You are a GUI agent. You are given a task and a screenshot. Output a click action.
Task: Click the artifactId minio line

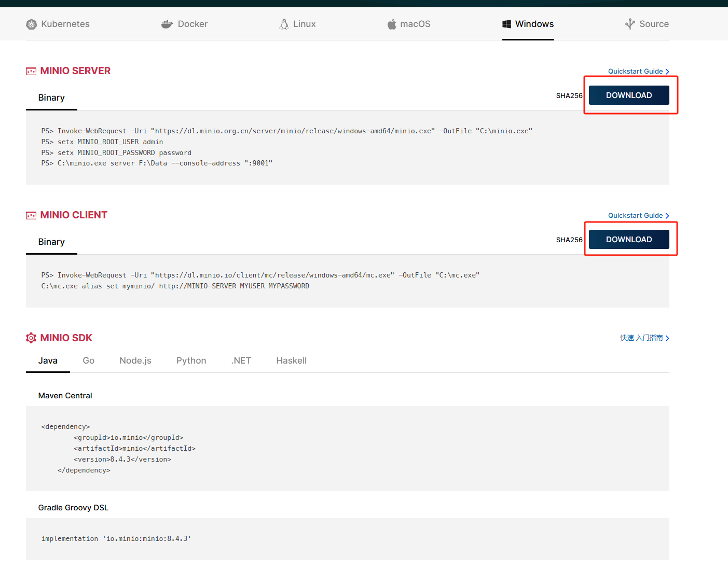134,449
